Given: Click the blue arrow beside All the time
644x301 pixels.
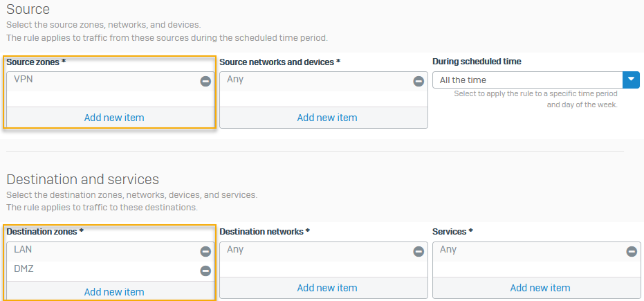Looking at the screenshot, I should pyautogui.click(x=632, y=80).
